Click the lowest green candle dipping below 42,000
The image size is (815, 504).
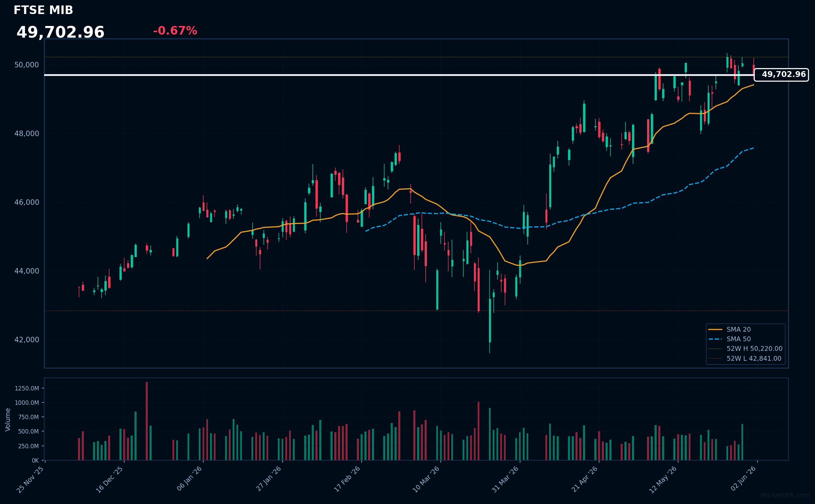(490, 320)
